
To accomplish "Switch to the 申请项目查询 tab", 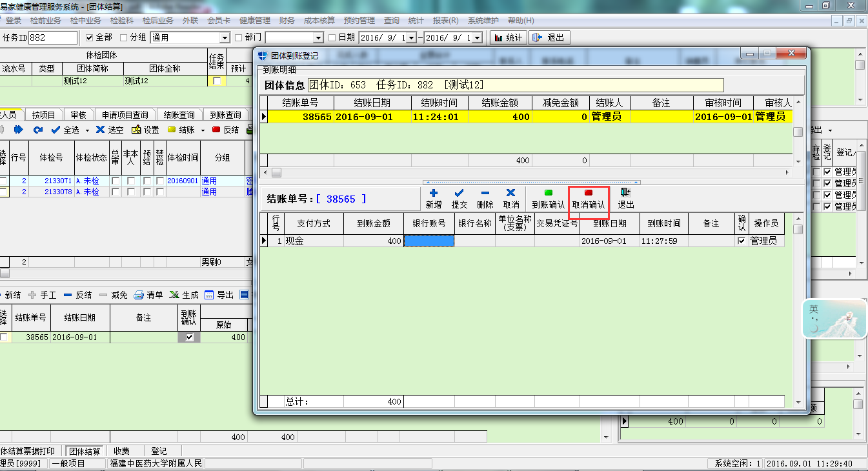I will (x=125, y=115).
